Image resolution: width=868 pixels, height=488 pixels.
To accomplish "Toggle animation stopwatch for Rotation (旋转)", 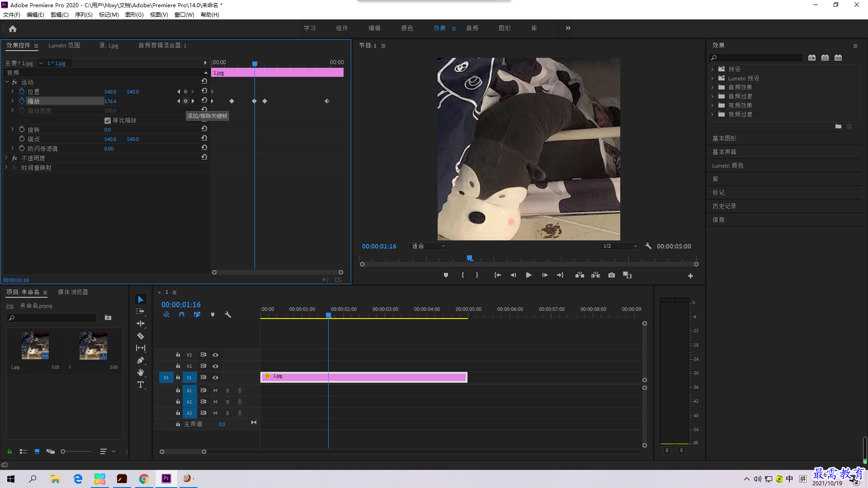I will pos(22,129).
